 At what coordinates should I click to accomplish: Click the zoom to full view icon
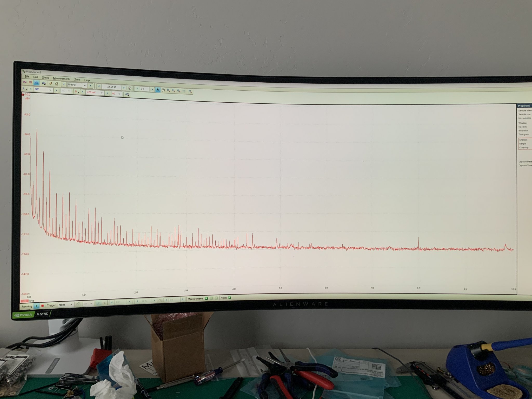[190, 91]
